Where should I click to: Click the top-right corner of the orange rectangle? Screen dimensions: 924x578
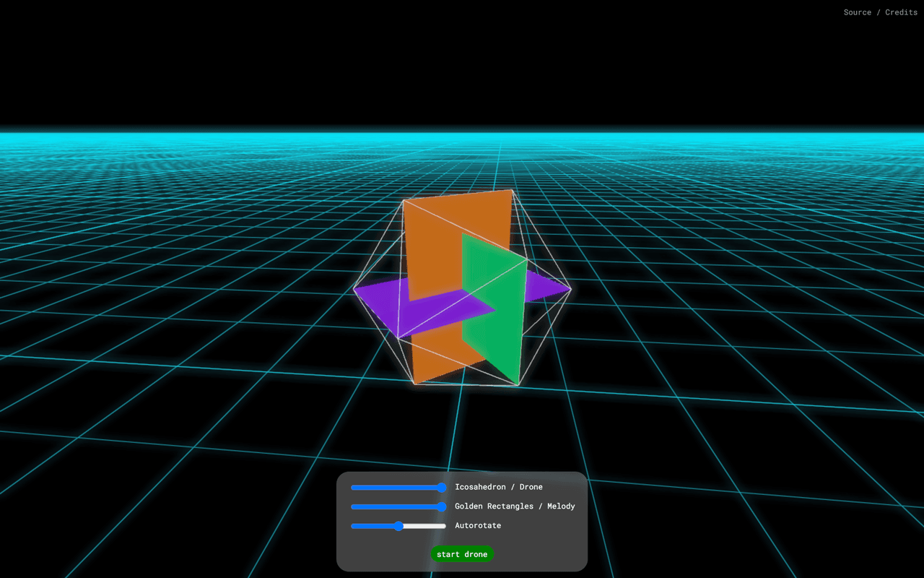tap(512, 191)
